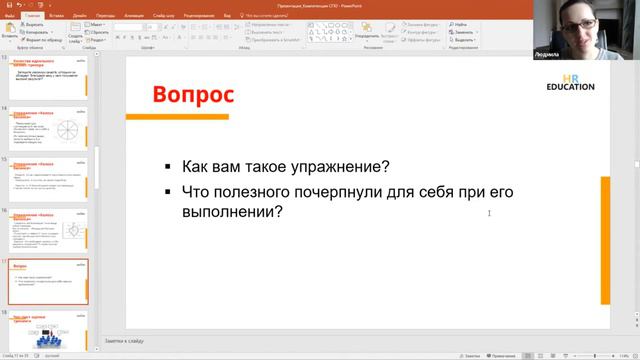Open Выделить select dropdown
The width and height of the screenshot is (640, 360).
(463, 40)
